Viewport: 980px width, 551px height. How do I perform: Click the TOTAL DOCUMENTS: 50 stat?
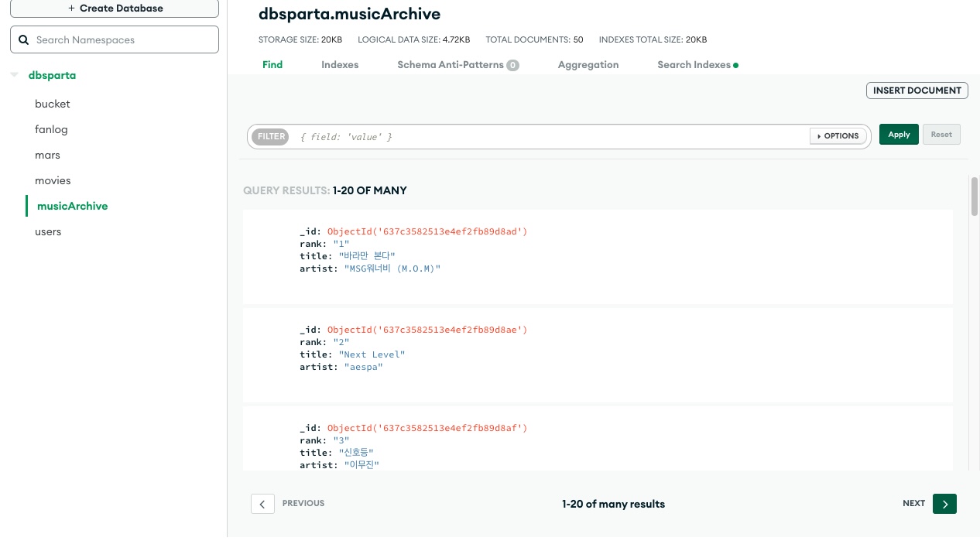(x=534, y=39)
